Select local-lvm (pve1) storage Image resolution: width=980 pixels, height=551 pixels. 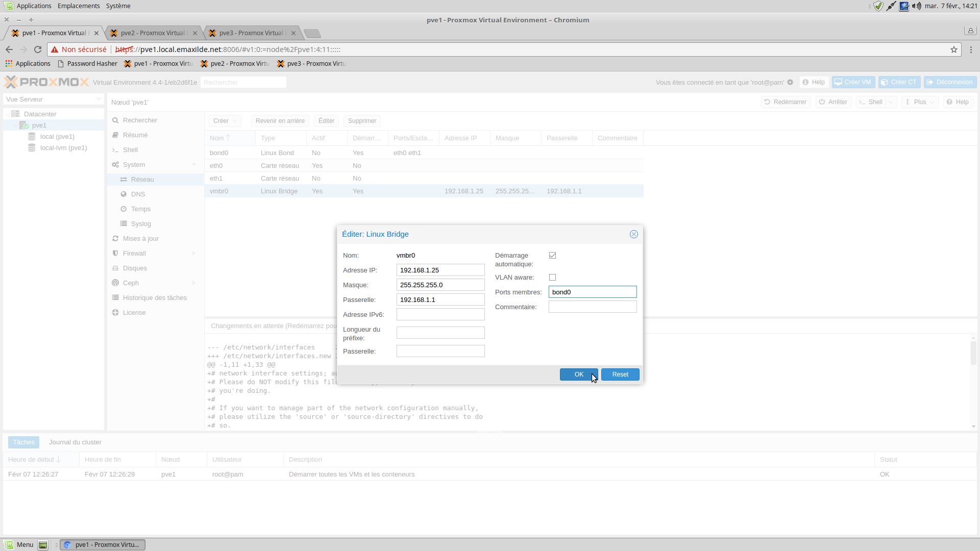tap(63, 148)
